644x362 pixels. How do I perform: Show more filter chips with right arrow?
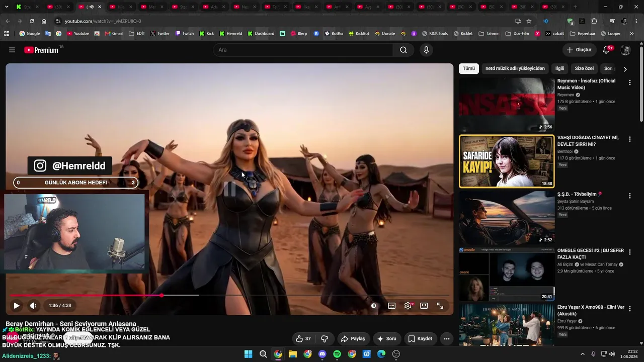coord(625,69)
